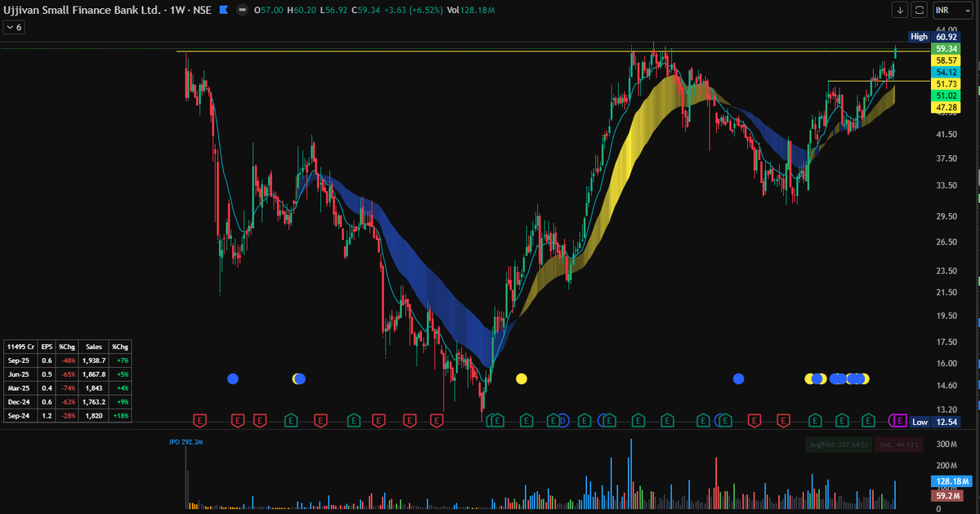The image size is (980, 514).
Task: Click the Sep-24 row label
Action: pyautogui.click(x=20, y=414)
